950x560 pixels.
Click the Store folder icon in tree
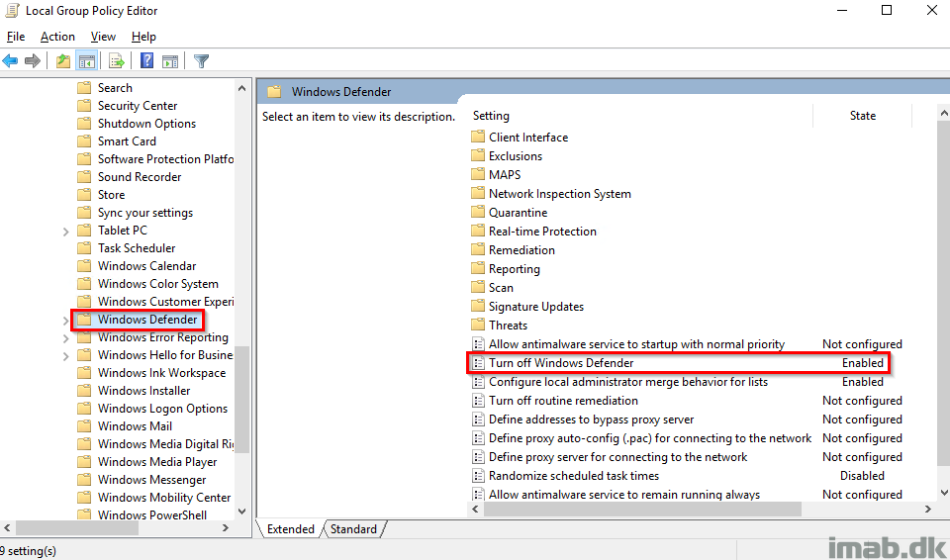pyautogui.click(x=84, y=195)
